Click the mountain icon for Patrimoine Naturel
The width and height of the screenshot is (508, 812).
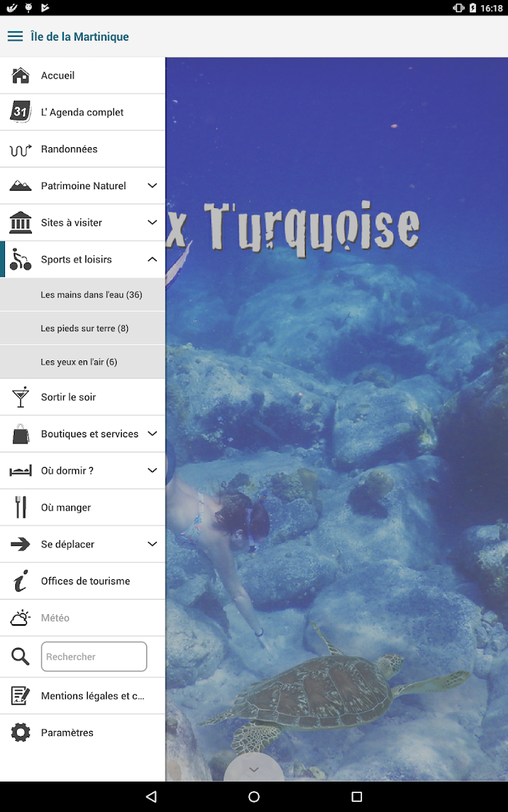[x=20, y=186]
